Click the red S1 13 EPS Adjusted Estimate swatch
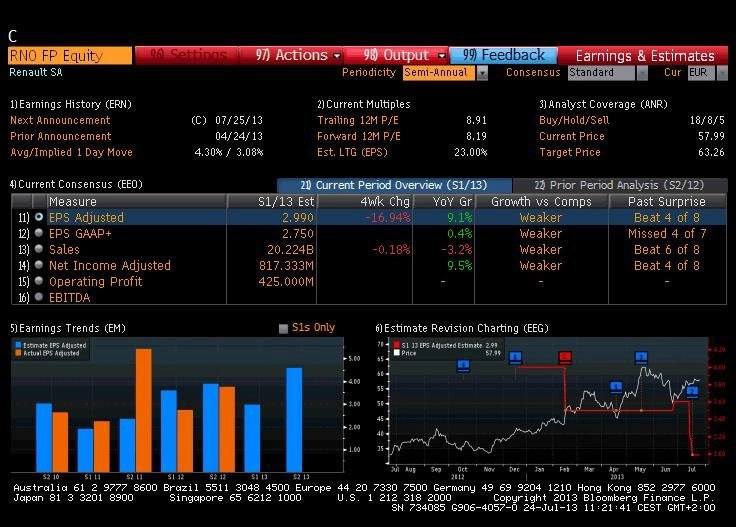This screenshot has width=736, height=527. coord(397,345)
